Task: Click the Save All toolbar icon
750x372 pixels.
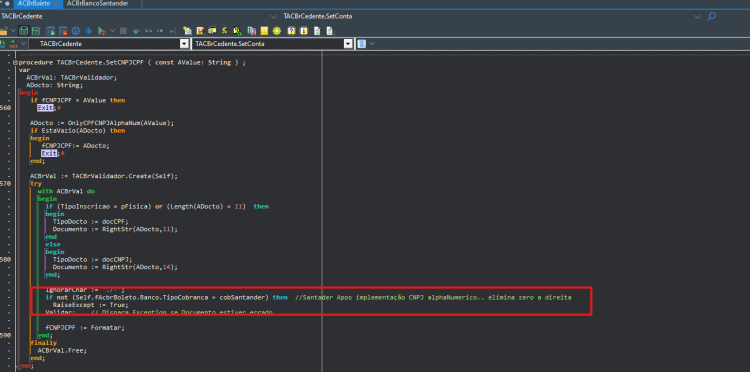Action: coord(36,31)
